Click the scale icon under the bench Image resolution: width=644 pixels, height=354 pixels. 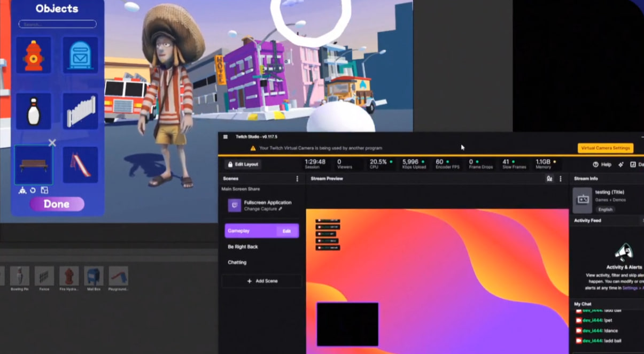pyautogui.click(x=44, y=190)
